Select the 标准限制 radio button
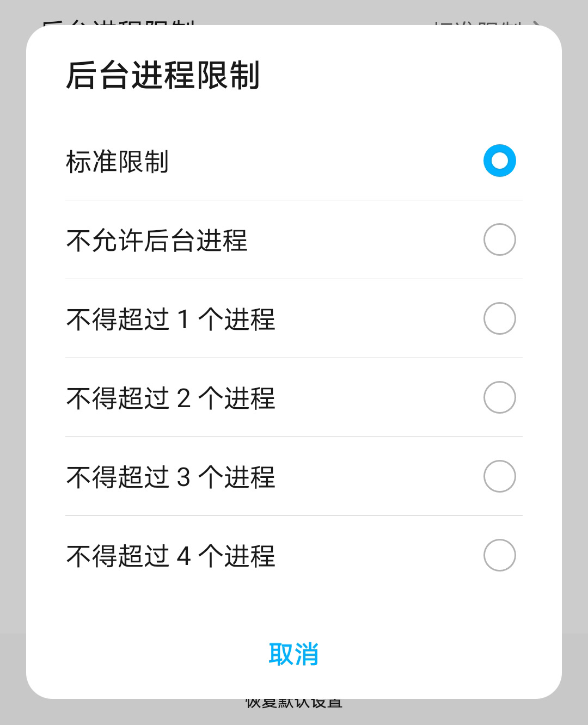Screen dimensions: 588x725 click(499, 161)
